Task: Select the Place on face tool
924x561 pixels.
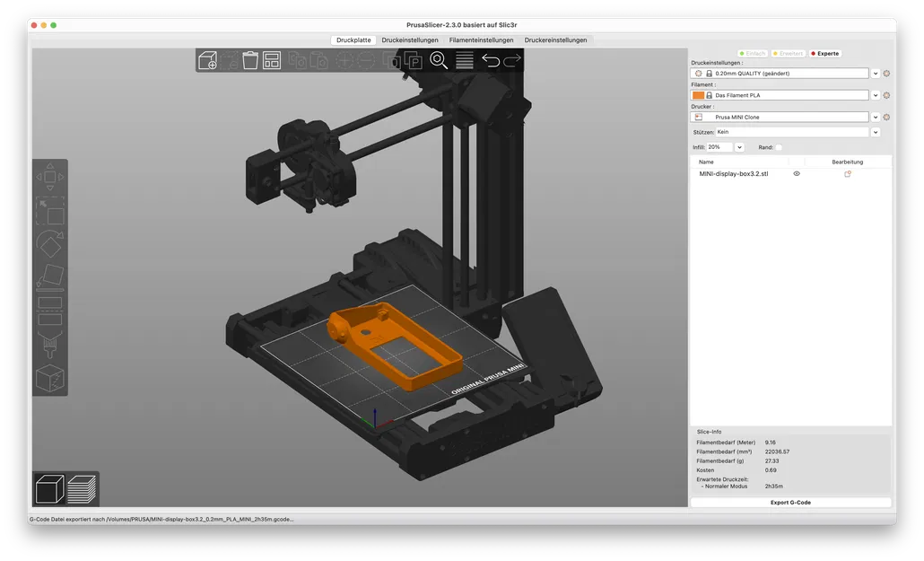Action: point(50,277)
